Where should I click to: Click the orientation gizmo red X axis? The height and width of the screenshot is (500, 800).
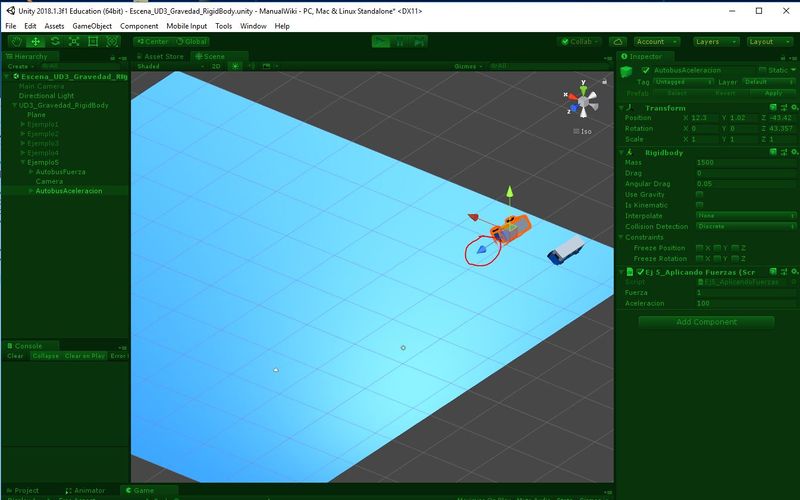[x=571, y=96]
